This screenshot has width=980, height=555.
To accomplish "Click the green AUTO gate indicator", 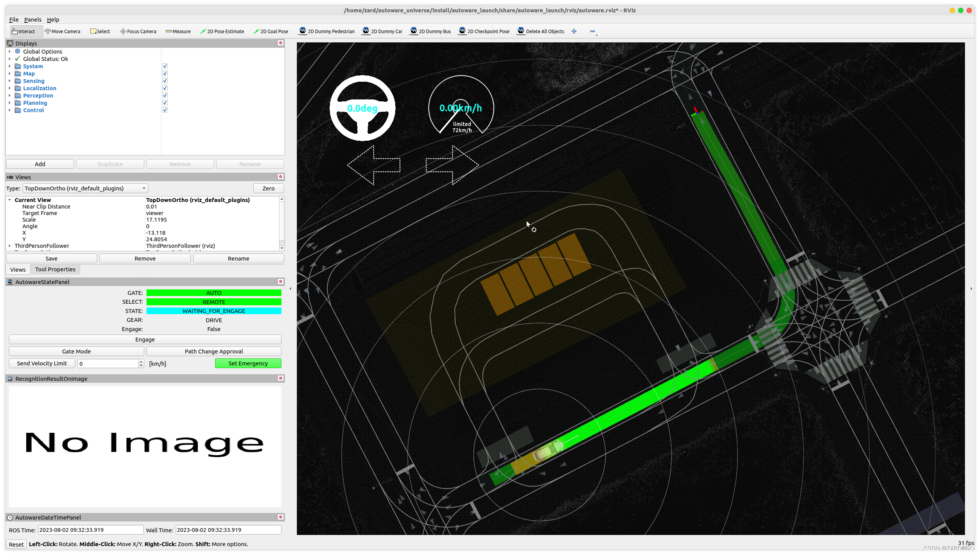I will pos(214,293).
